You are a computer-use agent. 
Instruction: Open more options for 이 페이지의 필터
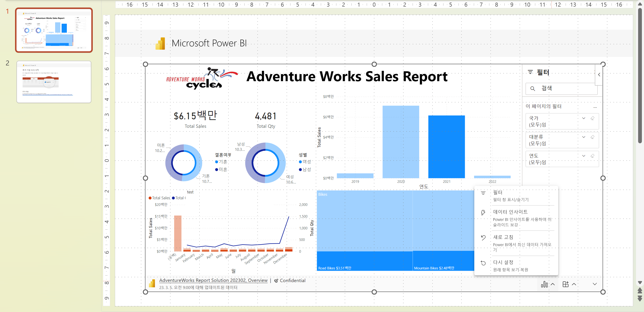(x=595, y=107)
